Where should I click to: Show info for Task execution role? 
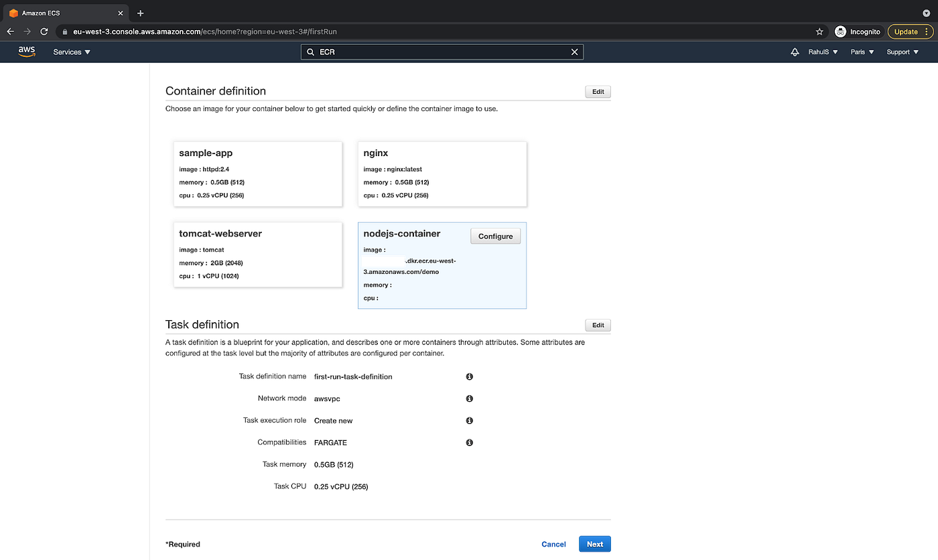[469, 421]
